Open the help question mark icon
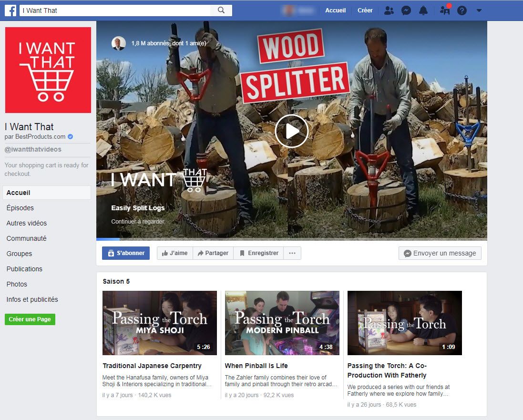523x420 pixels. [x=462, y=10]
